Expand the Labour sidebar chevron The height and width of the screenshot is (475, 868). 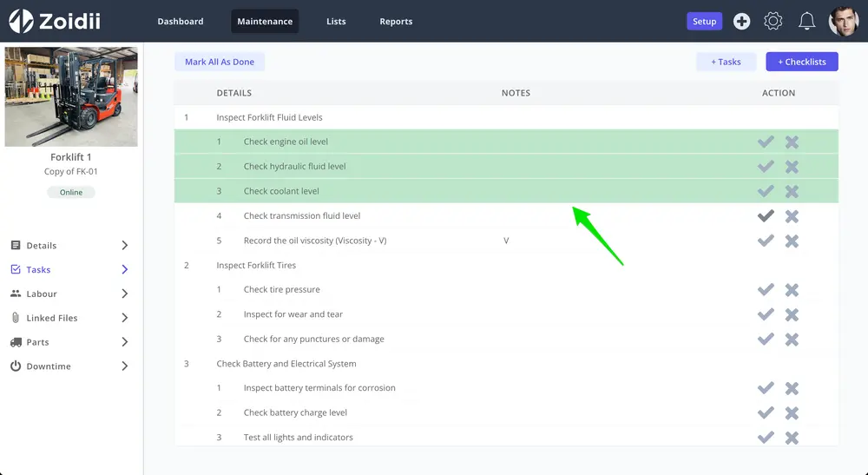point(124,294)
